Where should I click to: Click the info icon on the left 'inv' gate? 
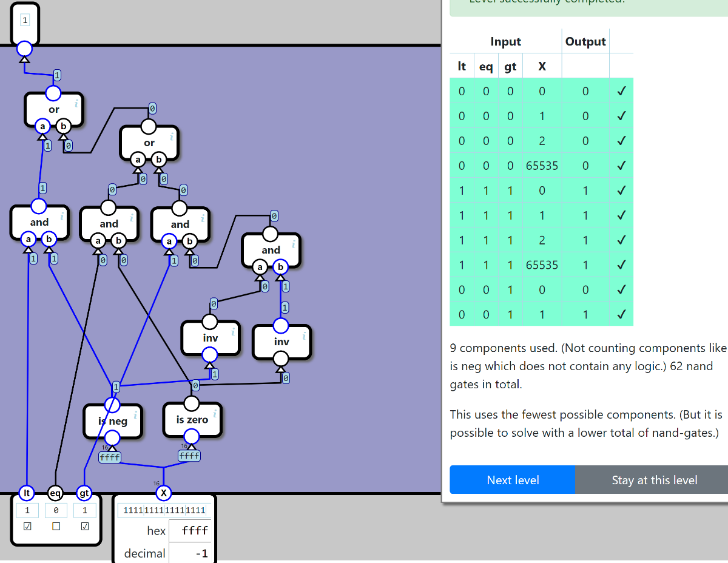click(x=233, y=332)
